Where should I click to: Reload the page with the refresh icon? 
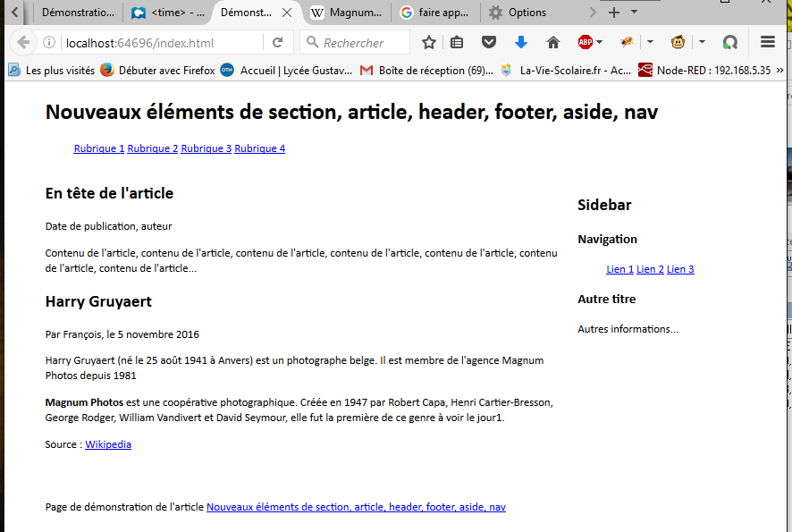click(x=277, y=42)
